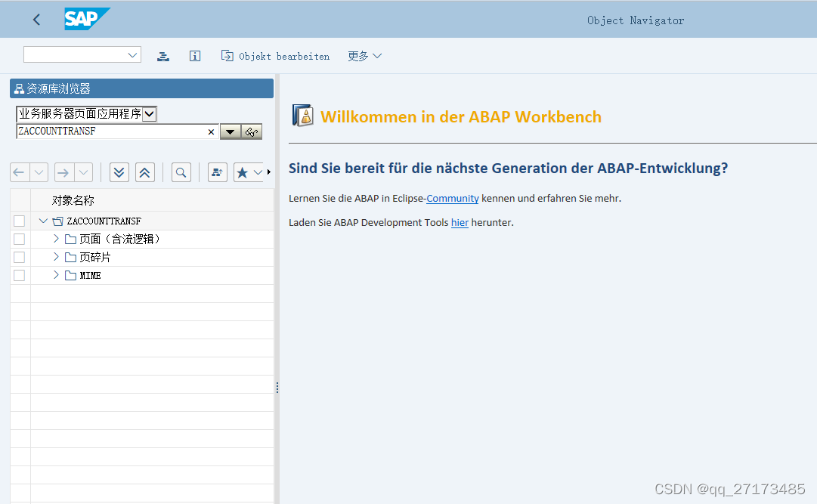Viewport: 817px width, 504px height.
Task: Click the panel splitter handle dots
Action: (277, 387)
